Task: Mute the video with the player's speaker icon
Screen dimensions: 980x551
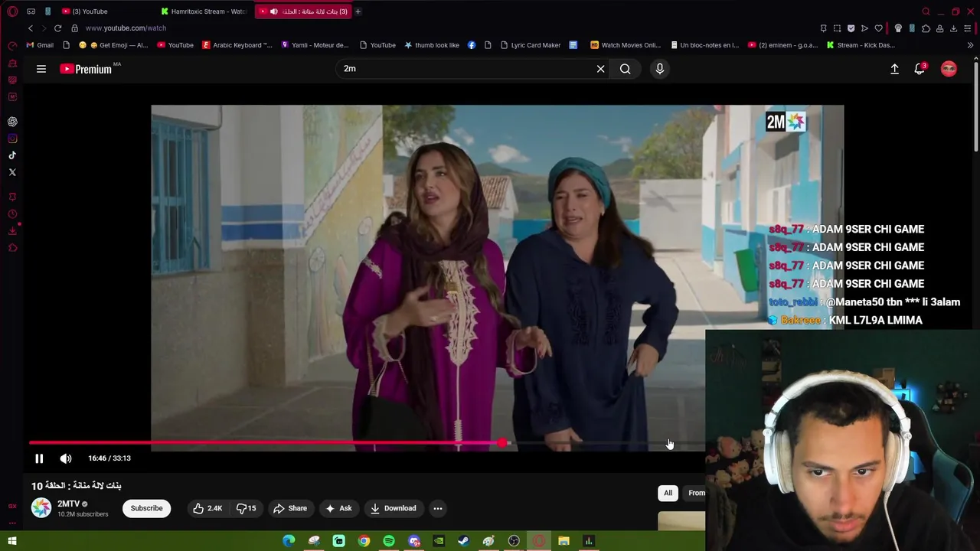Action: [x=66, y=458]
